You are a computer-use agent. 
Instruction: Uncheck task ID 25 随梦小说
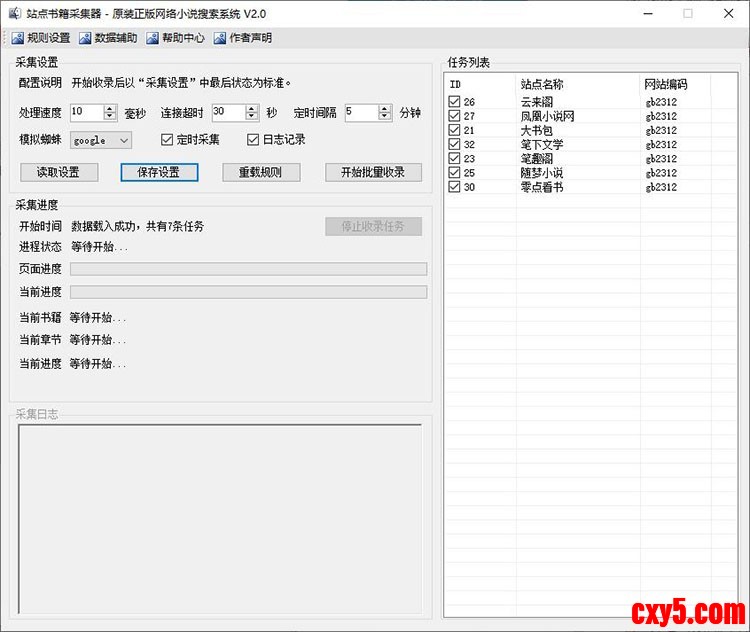tap(454, 172)
